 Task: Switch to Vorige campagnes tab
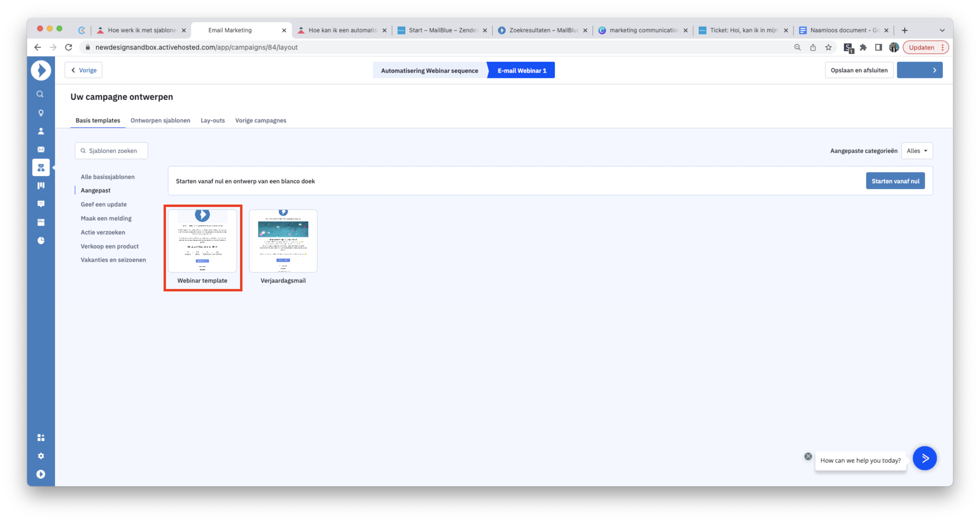coord(261,120)
